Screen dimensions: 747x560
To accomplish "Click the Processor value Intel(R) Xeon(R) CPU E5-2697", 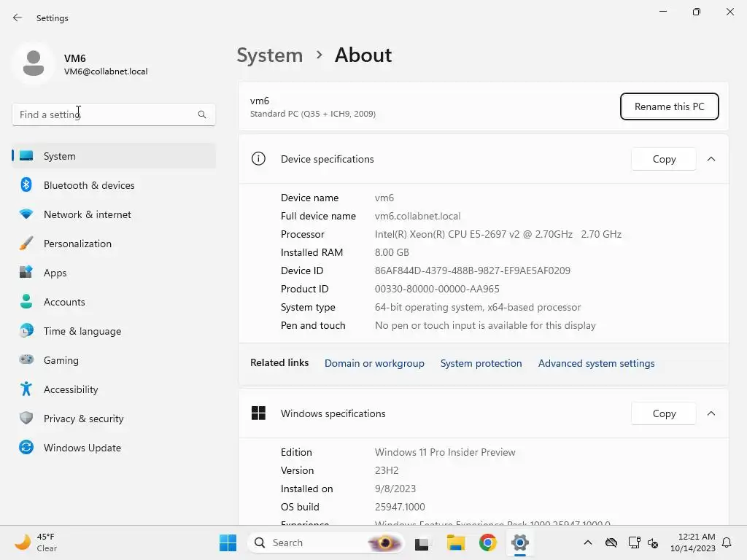I will click(x=498, y=234).
